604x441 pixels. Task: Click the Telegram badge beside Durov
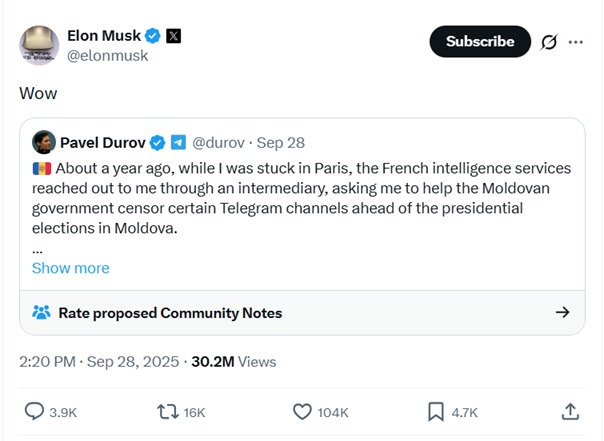pyautogui.click(x=177, y=141)
